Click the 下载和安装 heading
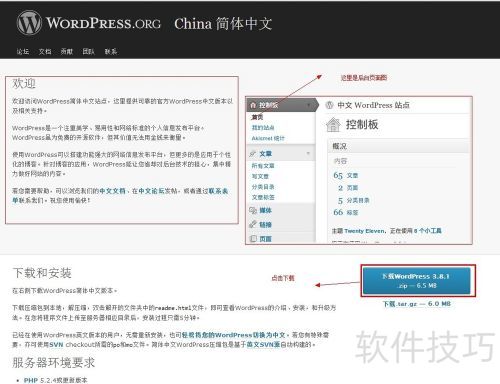The height and width of the screenshot is (384, 500). point(42,273)
